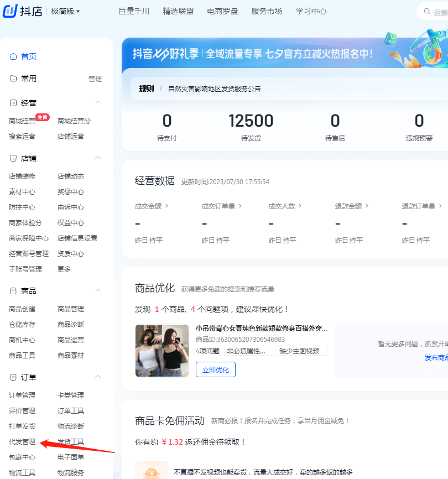Click the 抖店 logo icon

10,11
